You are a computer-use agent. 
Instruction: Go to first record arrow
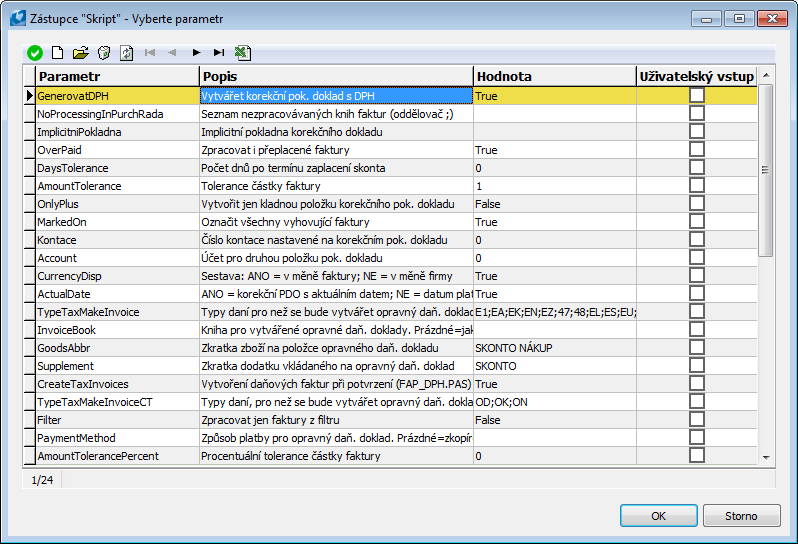tap(150, 52)
